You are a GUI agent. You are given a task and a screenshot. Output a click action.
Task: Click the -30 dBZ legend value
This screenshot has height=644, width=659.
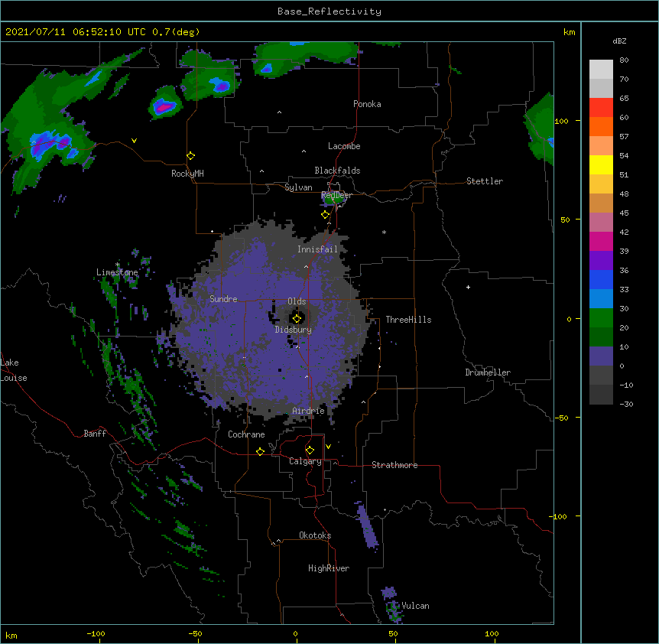(626, 404)
